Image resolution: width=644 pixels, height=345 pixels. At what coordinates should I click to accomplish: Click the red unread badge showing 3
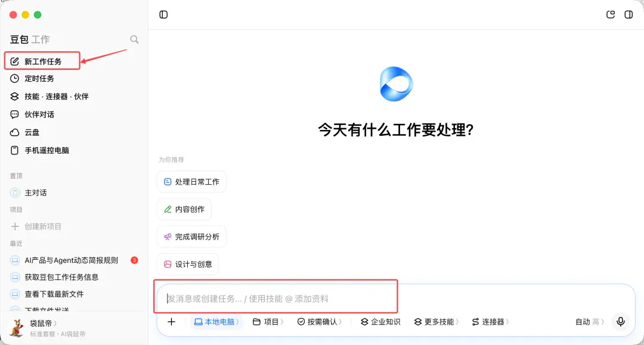[134, 260]
